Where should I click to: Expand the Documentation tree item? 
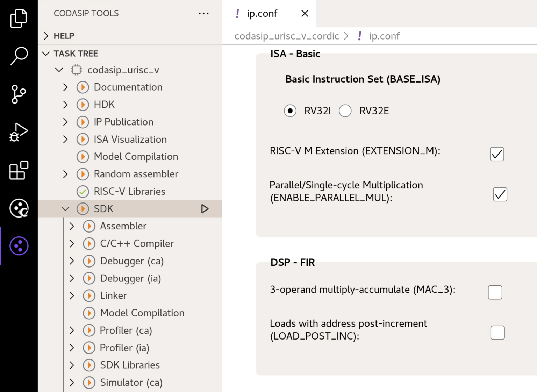(x=65, y=87)
